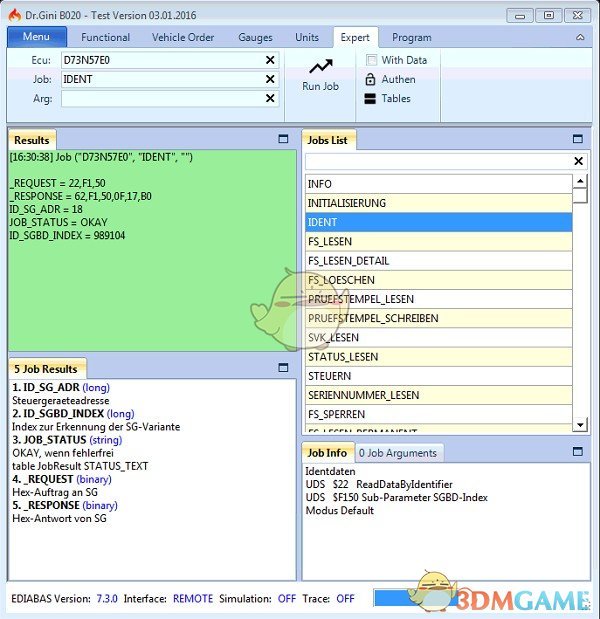
Task: Maximize the Jobs List panel
Action: pyautogui.click(x=578, y=139)
